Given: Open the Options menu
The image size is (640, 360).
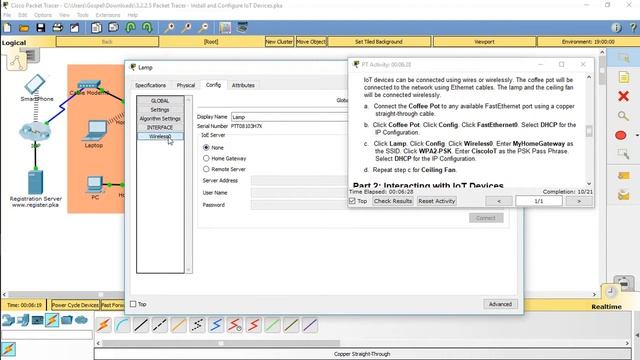Looking at the screenshot, I should pyautogui.click(x=43, y=15).
